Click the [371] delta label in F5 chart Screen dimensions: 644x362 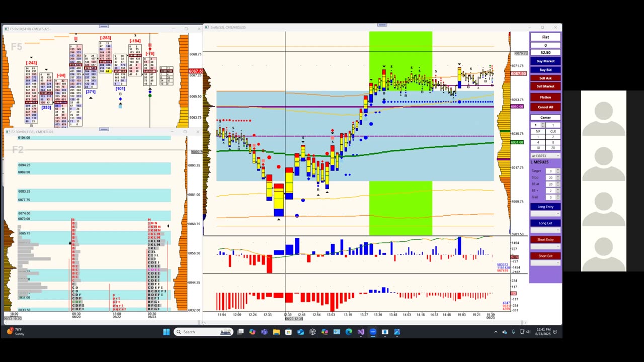[91, 92]
